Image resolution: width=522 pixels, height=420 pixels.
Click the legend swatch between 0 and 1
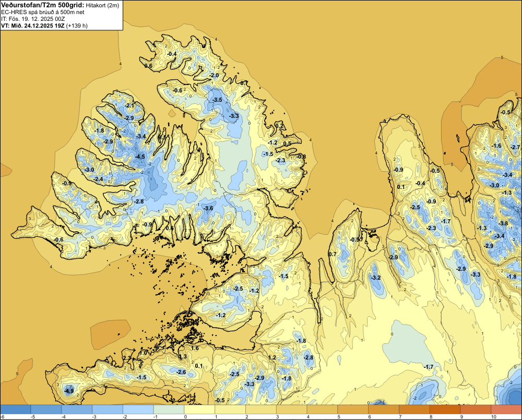pos(199,410)
